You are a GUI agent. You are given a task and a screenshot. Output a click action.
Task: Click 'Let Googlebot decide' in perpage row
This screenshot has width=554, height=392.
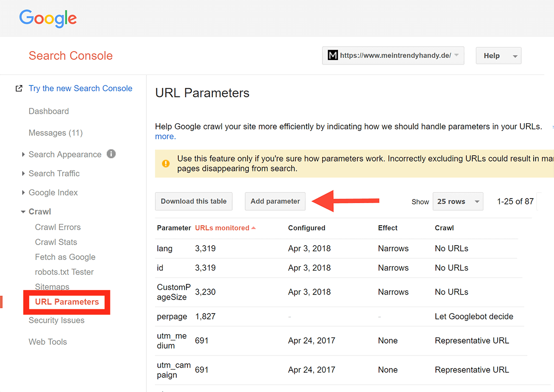tap(474, 316)
